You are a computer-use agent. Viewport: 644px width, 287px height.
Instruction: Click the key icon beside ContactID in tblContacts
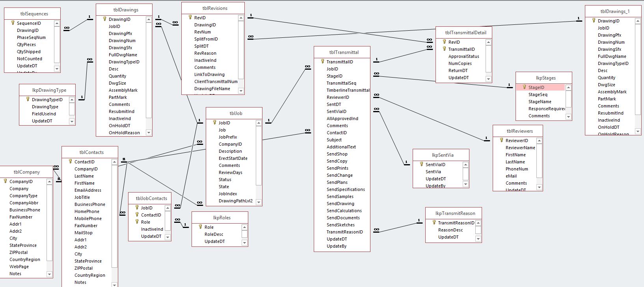tap(70, 162)
